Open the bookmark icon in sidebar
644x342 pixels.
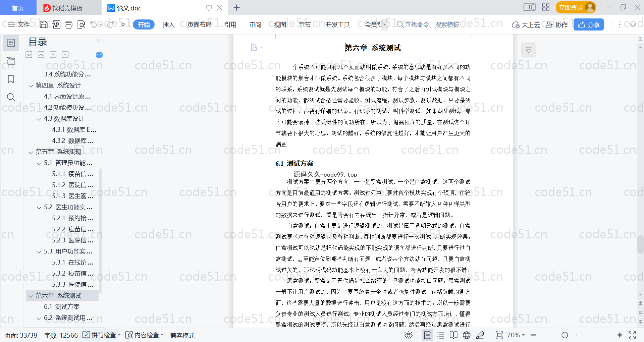click(11, 79)
